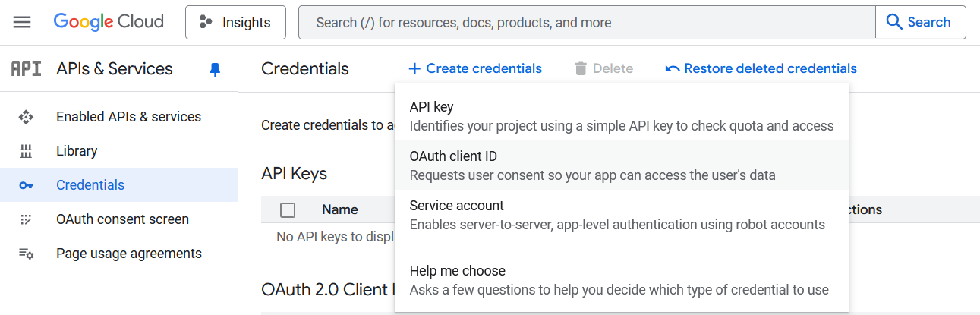Click the Credentials key icon
980x315 pixels.
pyautogui.click(x=27, y=185)
